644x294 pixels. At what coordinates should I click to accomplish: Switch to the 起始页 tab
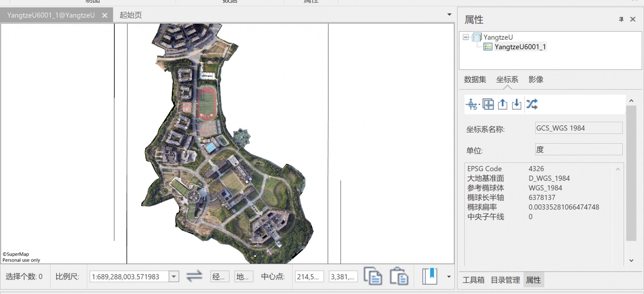click(x=130, y=15)
